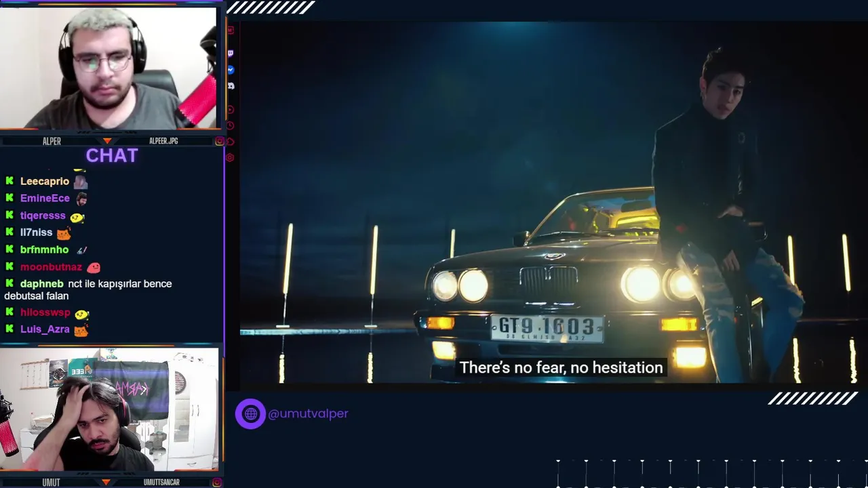Click the UMUT name label
The image size is (868, 488).
click(51, 483)
